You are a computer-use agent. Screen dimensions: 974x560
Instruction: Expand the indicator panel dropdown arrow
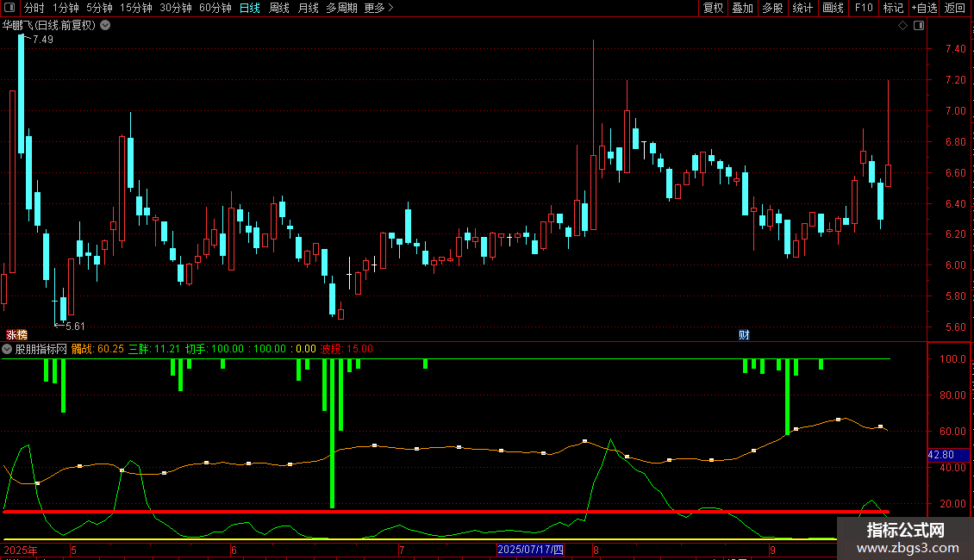[7, 349]
